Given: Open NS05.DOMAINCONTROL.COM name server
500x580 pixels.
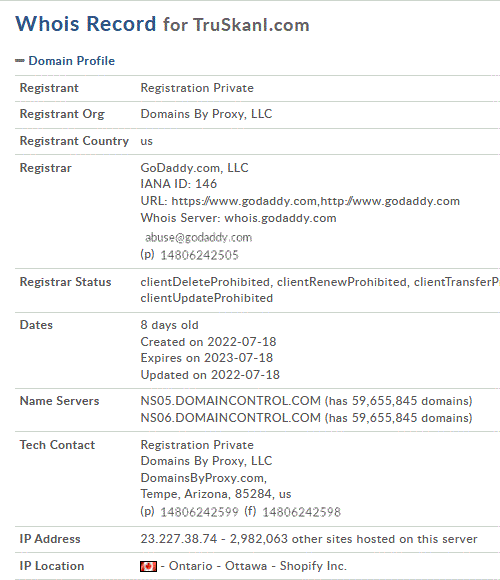Looking at the screenshot, I should [230, 401].
